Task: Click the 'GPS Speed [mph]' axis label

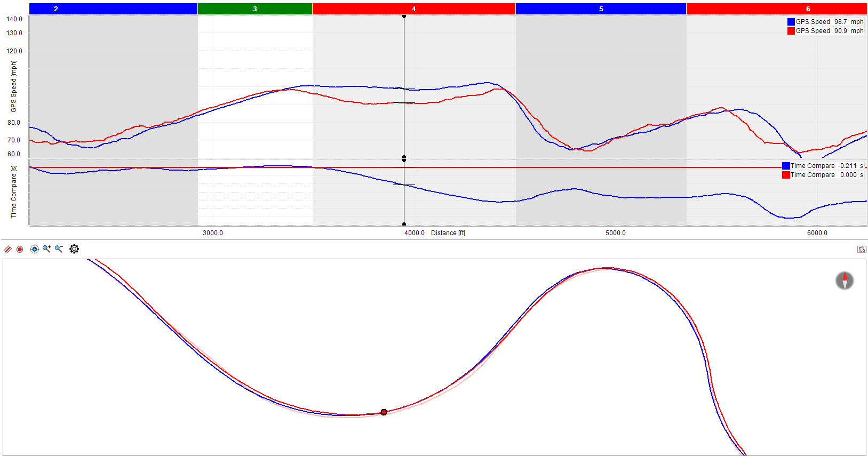Action: [x=14, y=86]
